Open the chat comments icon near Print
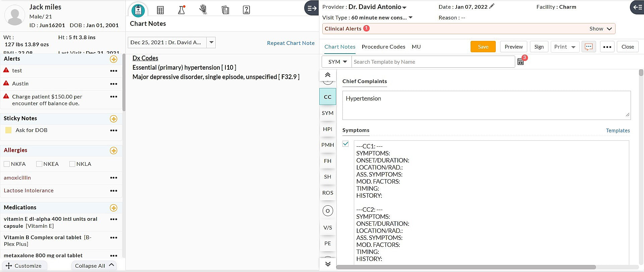This screenshot has height=272, width=644. [588, 47]
